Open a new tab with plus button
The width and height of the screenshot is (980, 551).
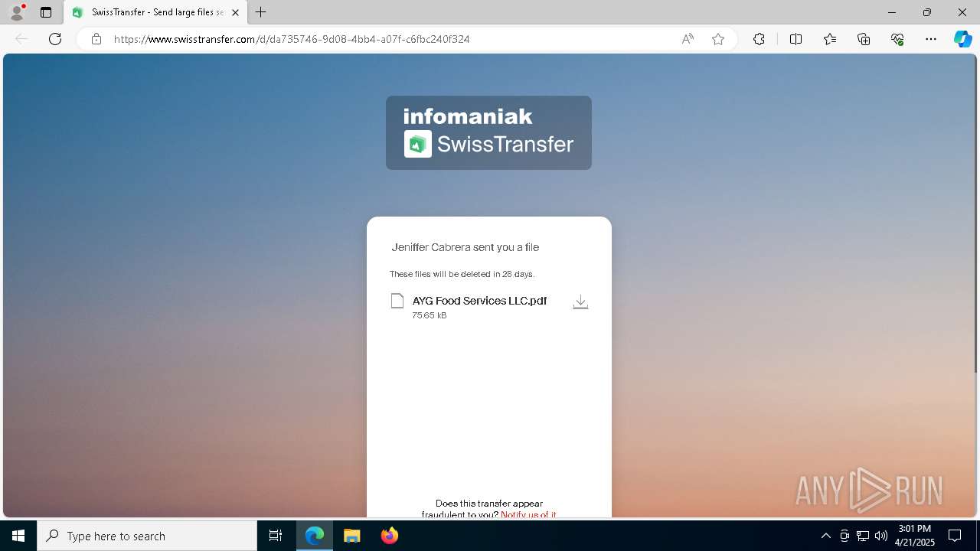261,12
